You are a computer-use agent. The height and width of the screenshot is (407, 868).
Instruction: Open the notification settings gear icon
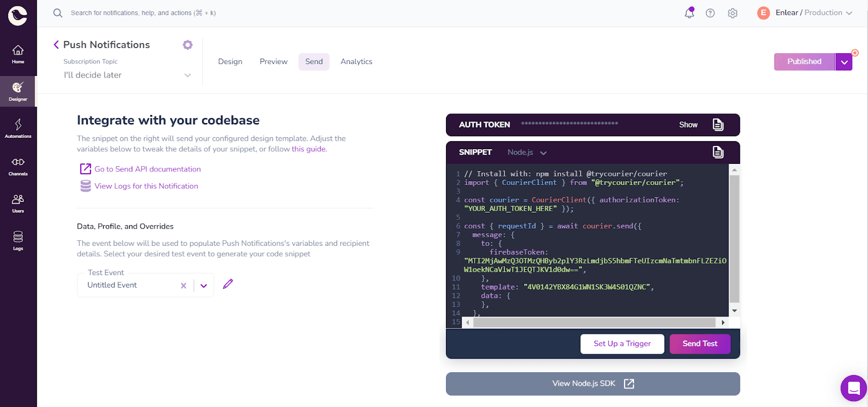pos(188,45)
